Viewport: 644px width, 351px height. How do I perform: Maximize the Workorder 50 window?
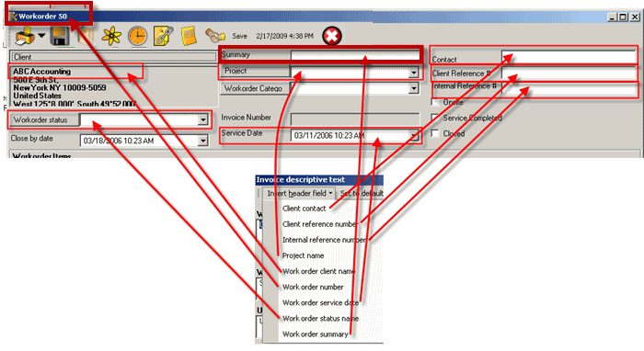coord(623,17)
